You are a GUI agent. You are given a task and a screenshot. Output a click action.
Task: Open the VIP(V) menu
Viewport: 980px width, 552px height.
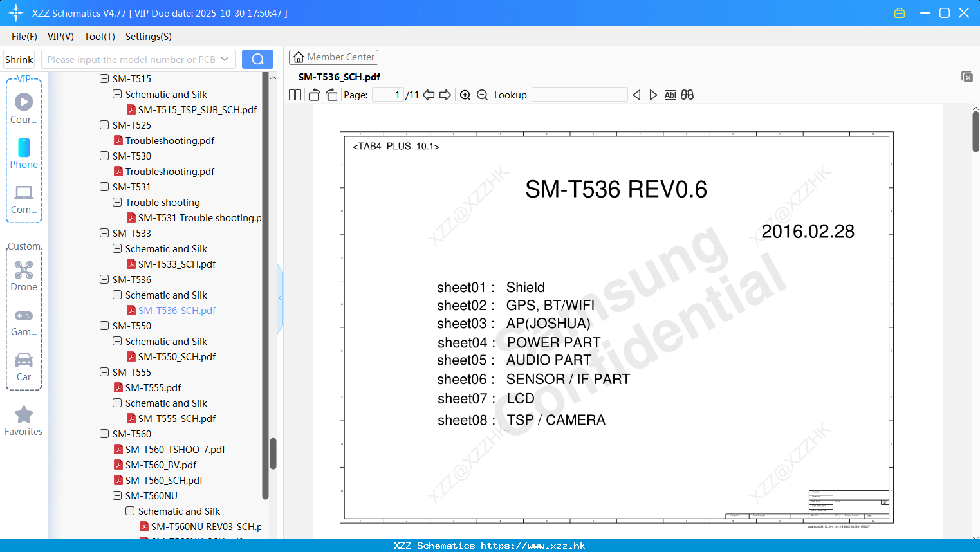tap(60, 37)
